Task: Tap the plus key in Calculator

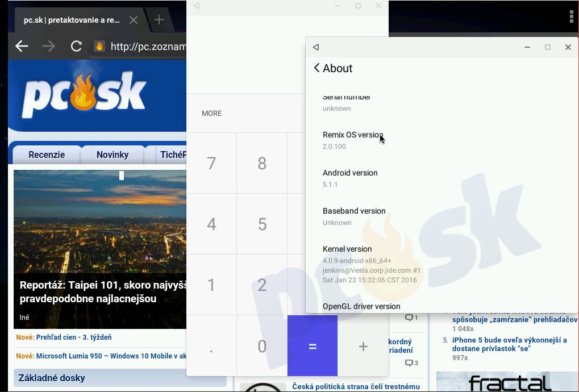Action: [363, 346]
